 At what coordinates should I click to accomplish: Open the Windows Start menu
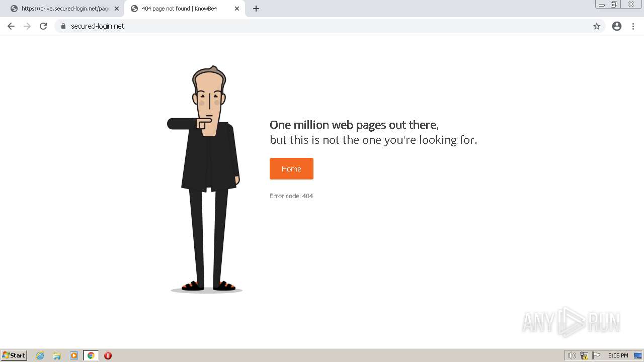(x=14, y=355)
